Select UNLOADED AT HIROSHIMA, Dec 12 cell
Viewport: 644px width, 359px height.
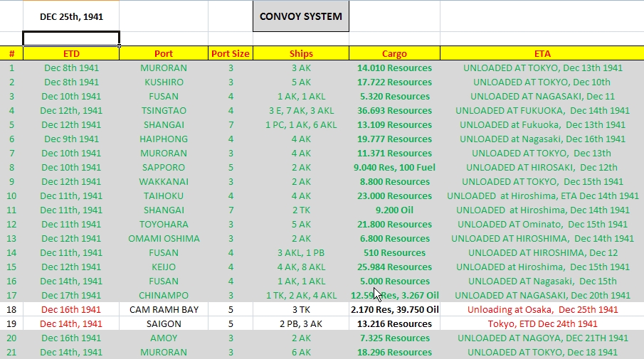542,252
